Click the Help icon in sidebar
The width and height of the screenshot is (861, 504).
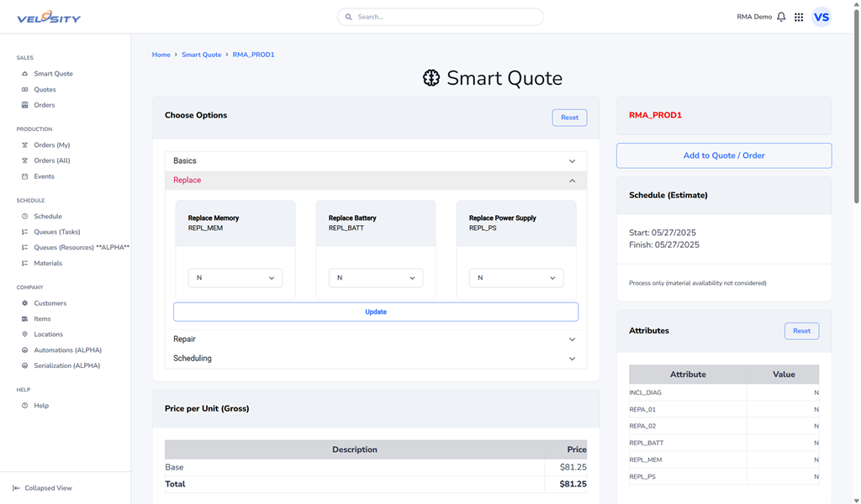click(x=25, y=406)
